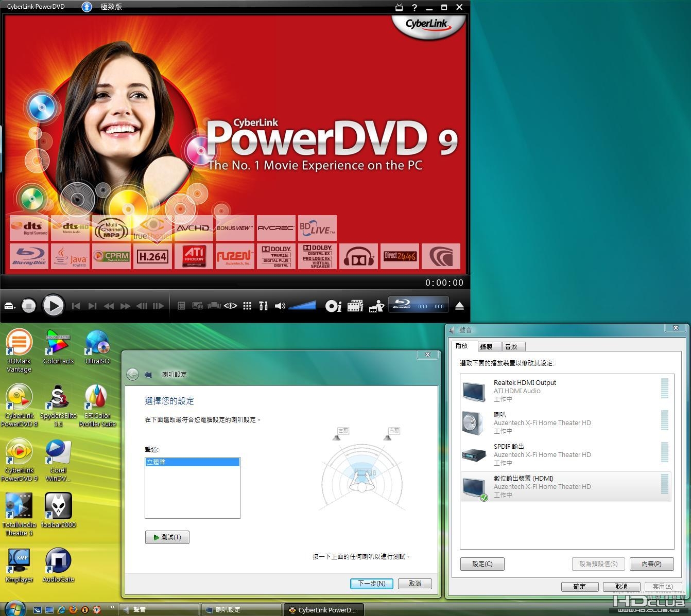Click the 設定(C) button in Sound dialog

(482, 564)
